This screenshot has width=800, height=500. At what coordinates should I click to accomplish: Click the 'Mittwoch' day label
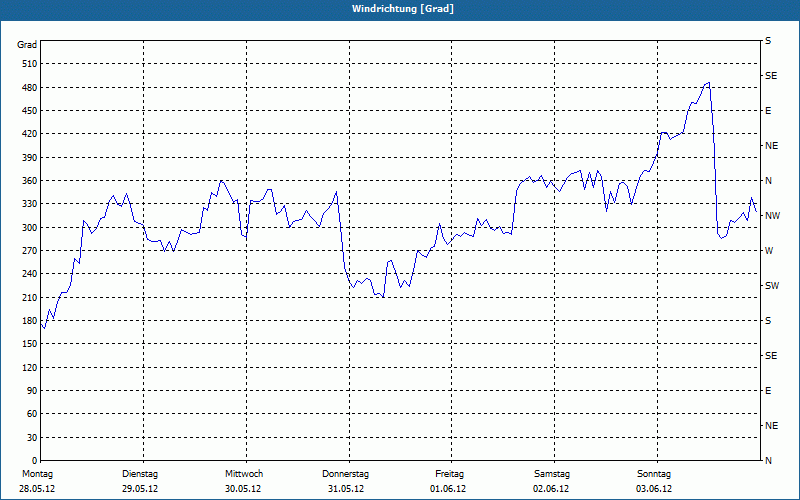[244, 474]
